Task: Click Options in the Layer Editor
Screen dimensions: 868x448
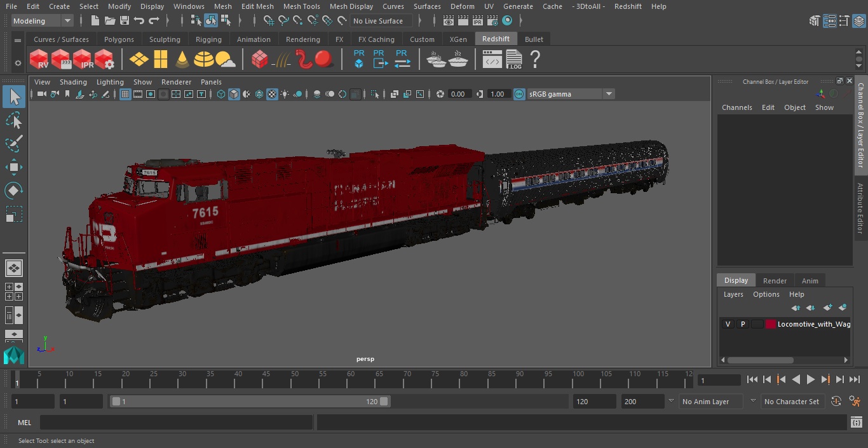Action: [766, 294]
